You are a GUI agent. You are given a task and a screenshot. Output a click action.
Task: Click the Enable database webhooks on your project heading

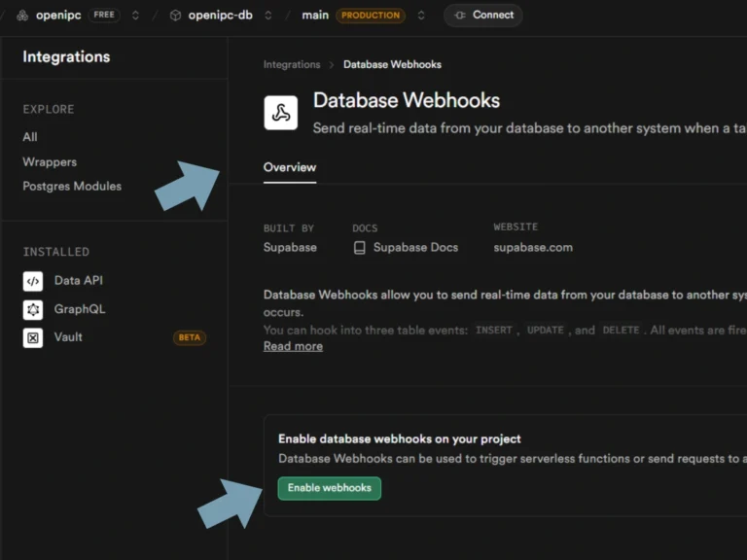[399, 439]
